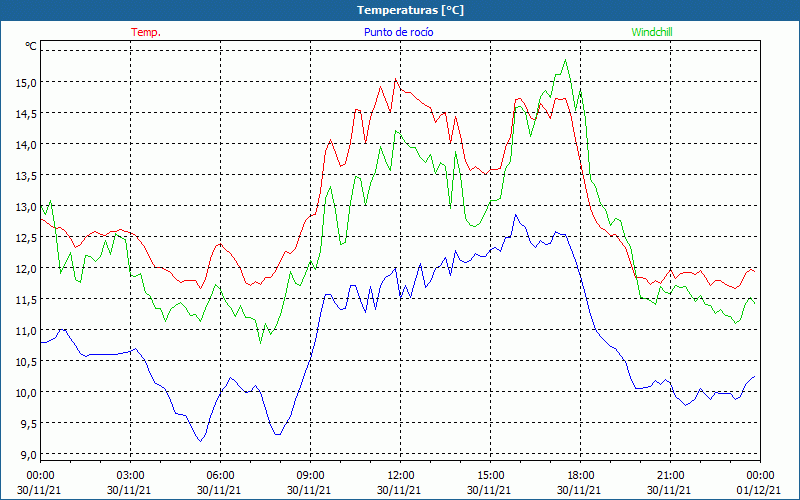This screenshot has width=800, height=500.
Task: Click the green windchill peak above 15,0
Action: 565,60
